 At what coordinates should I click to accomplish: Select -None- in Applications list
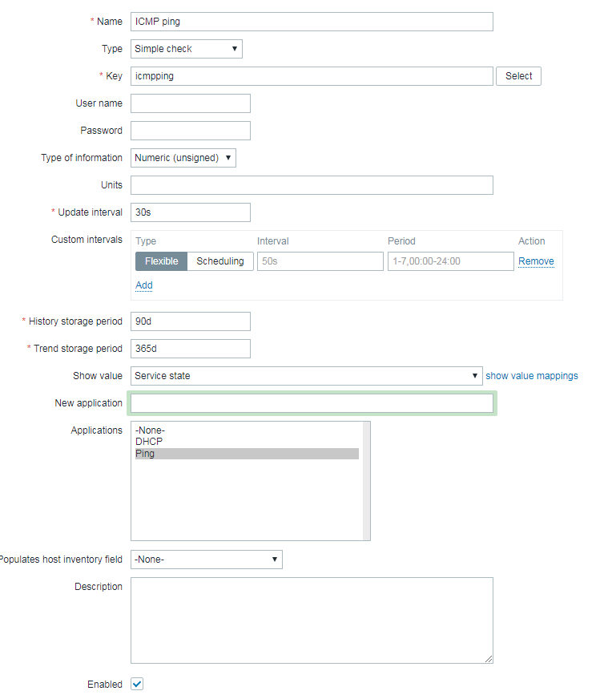click(150, 430)
